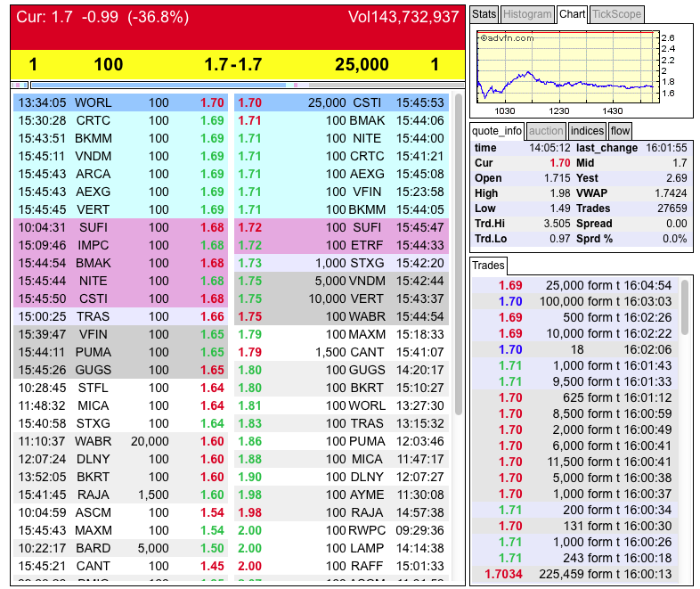Click the 16:04:54 trade of 25,000
The width and height of the screenshot is (700, 589).
[575, 285]
